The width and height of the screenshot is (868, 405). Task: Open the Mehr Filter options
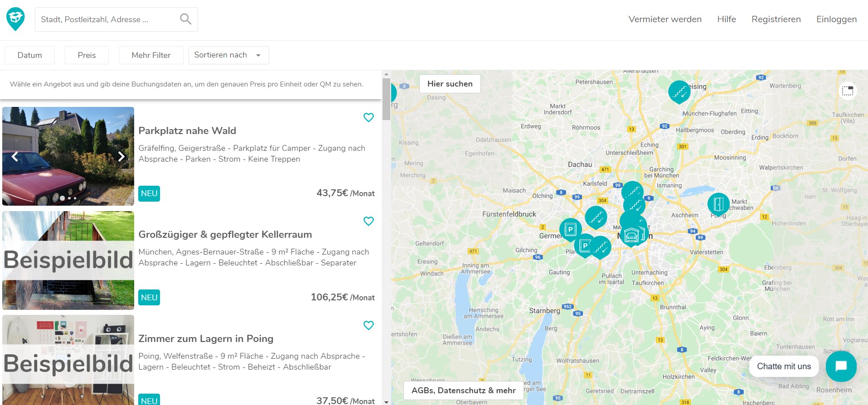click(x=151, y=55)
